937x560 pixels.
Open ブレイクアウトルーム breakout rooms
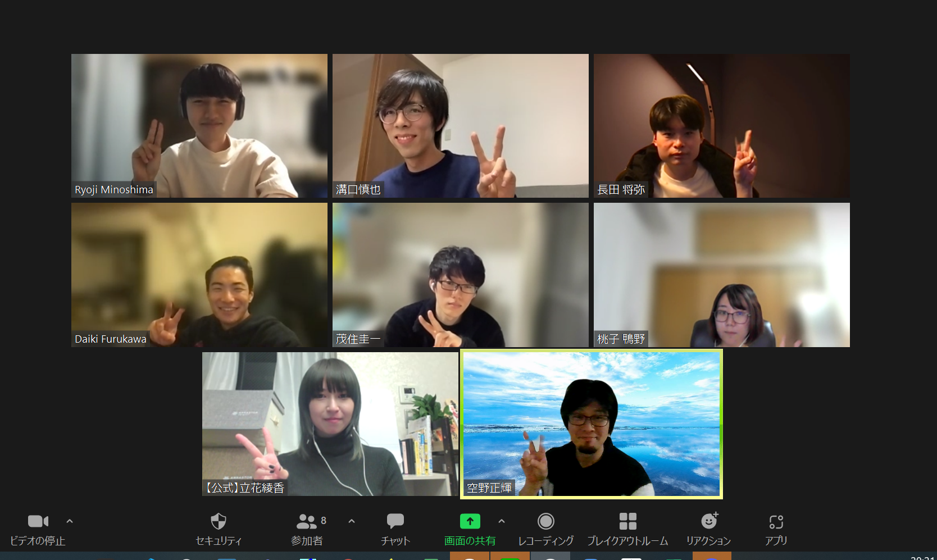click(627, 522)
